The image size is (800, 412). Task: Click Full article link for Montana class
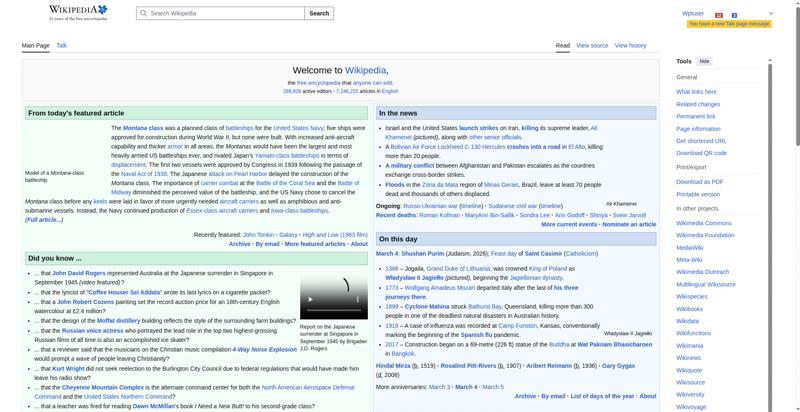pos(43,219)
